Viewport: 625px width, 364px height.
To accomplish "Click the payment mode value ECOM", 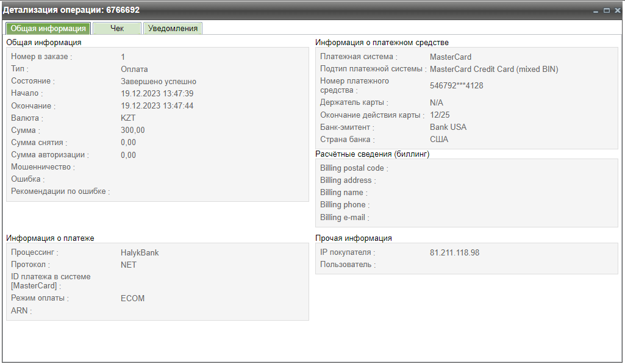I will click(132, 299).
